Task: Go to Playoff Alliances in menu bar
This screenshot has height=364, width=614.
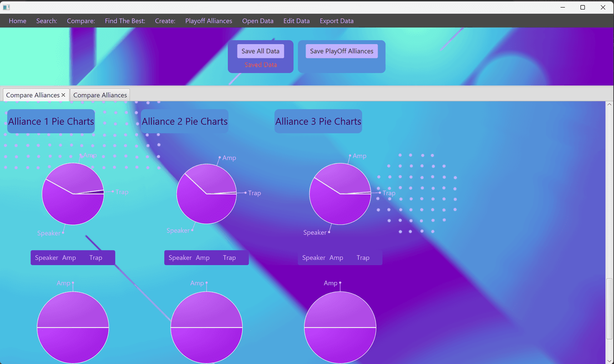Action: click(x=209, y=21)
